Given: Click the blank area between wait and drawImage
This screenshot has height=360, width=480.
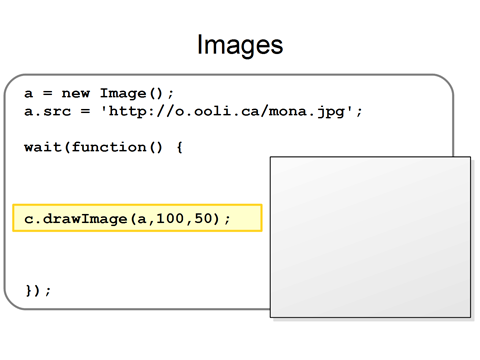Looking at the screenshot, I should [137, 178].
